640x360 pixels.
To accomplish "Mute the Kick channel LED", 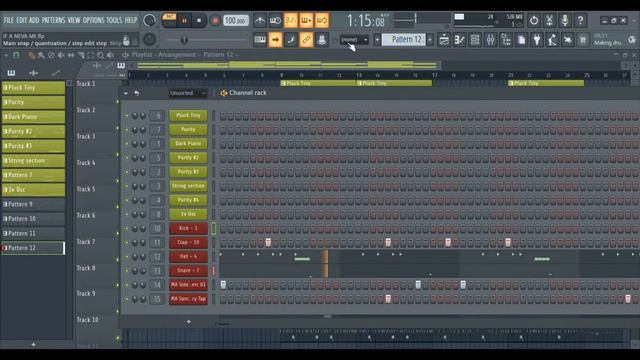I will pos(127,229).
